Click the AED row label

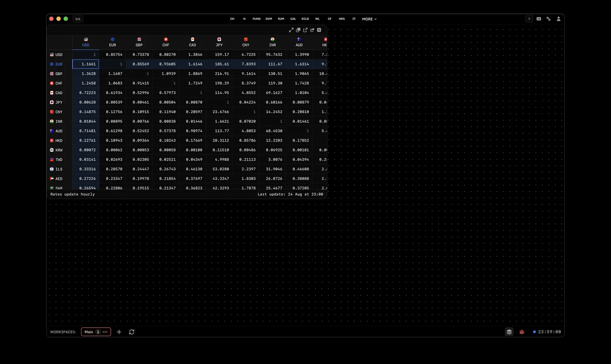click(x=60, y=179)
